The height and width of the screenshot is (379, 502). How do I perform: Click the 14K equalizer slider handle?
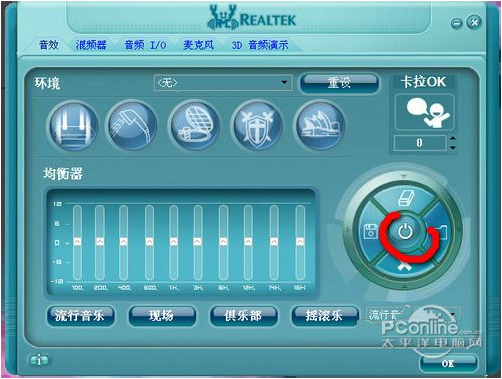pos(274,241)
